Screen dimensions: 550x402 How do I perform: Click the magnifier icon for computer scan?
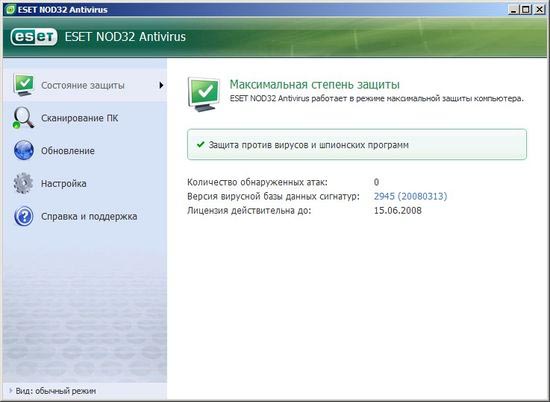[23, 118]
